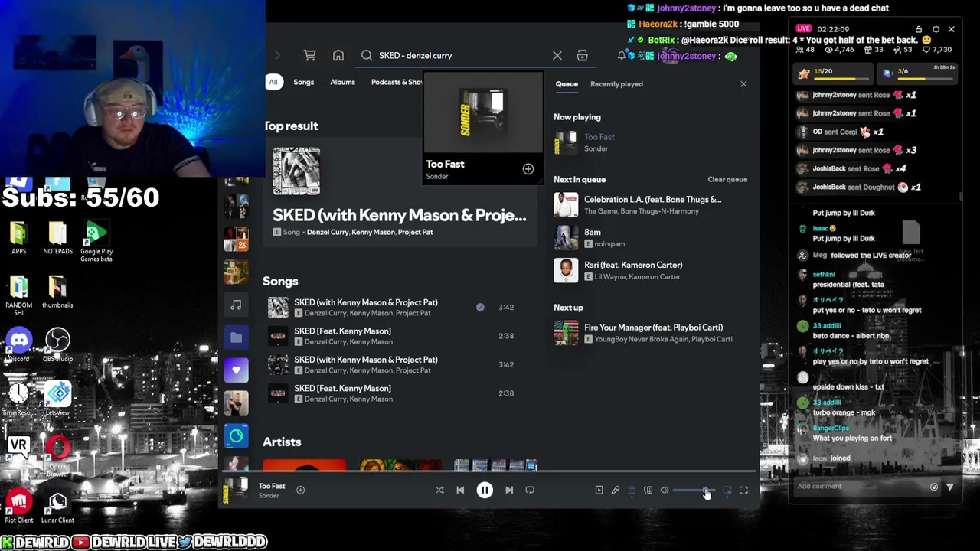Open folder item in Spotify sidebar
The height and width of the screenshot is (551, 980).
click(236, 337)
